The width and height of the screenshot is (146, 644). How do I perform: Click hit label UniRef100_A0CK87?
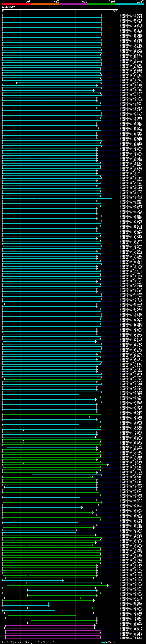click(x=131, y=562)
